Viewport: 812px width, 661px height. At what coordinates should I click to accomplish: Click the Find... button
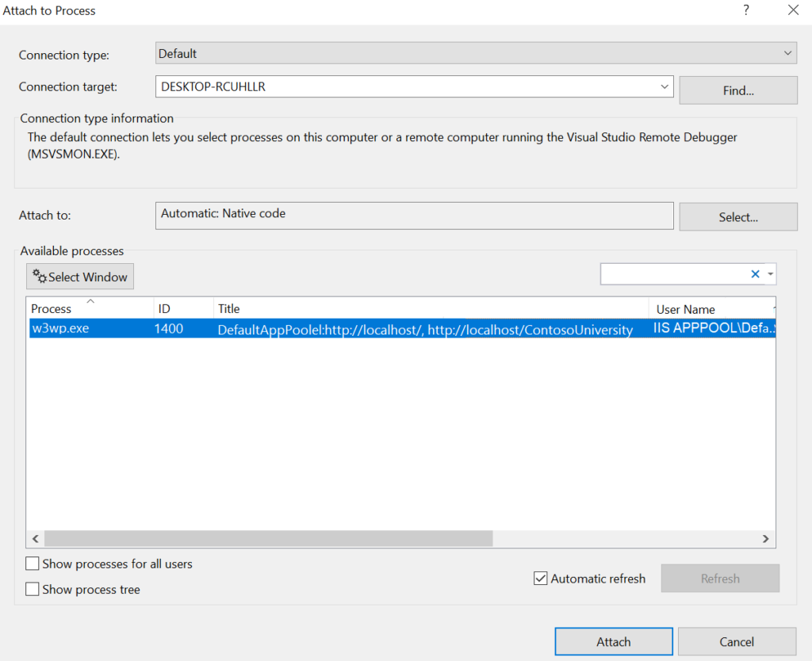(x=737, y=90)
